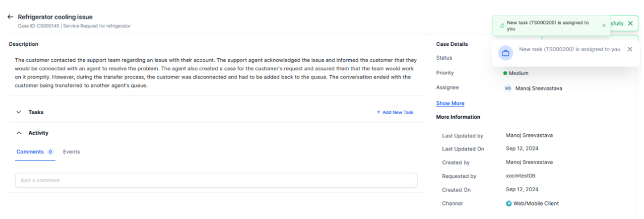Viewport: 644px width, 219px height.
Task: Go back using the left arrow icon
Action: click(x=10, y=17)
